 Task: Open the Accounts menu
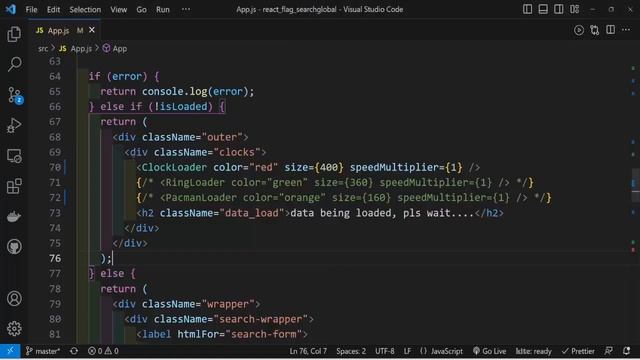pos(14,298)
